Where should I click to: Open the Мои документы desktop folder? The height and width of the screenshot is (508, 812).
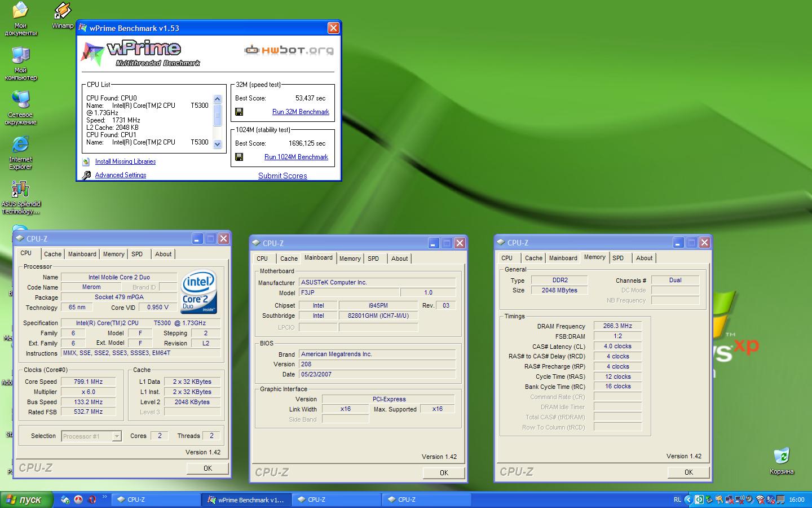point(21,19)
